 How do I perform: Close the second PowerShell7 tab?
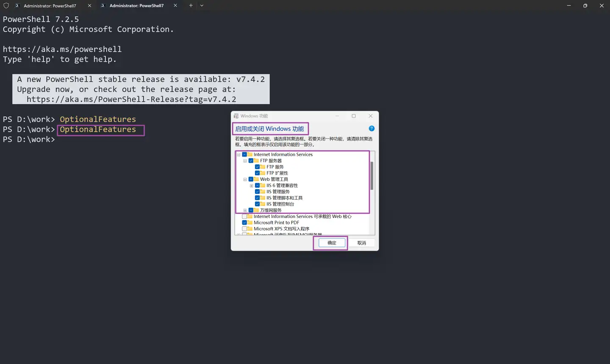(x=175, y=6)
